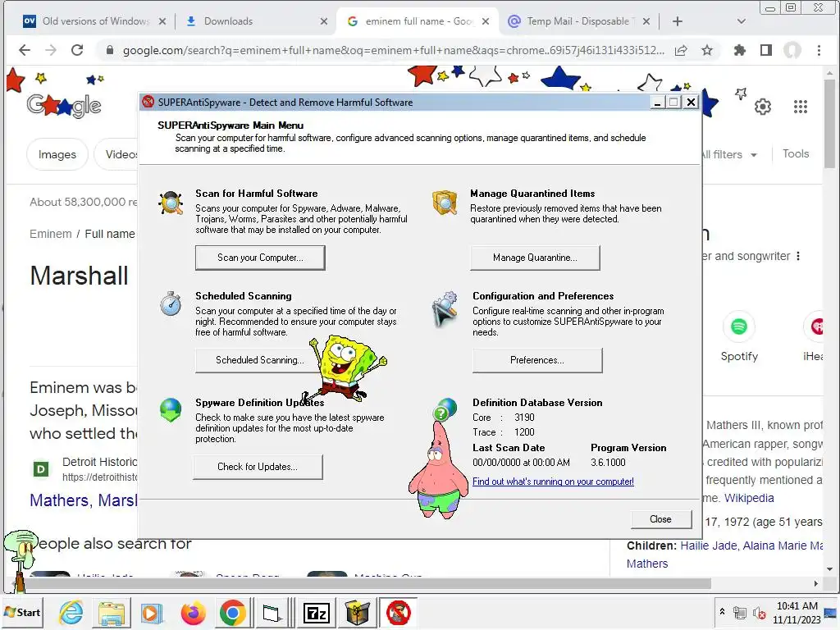Click the Configuration and Preferences icon
This screenshot has height=630, width=840.
[x=445, y=308]
